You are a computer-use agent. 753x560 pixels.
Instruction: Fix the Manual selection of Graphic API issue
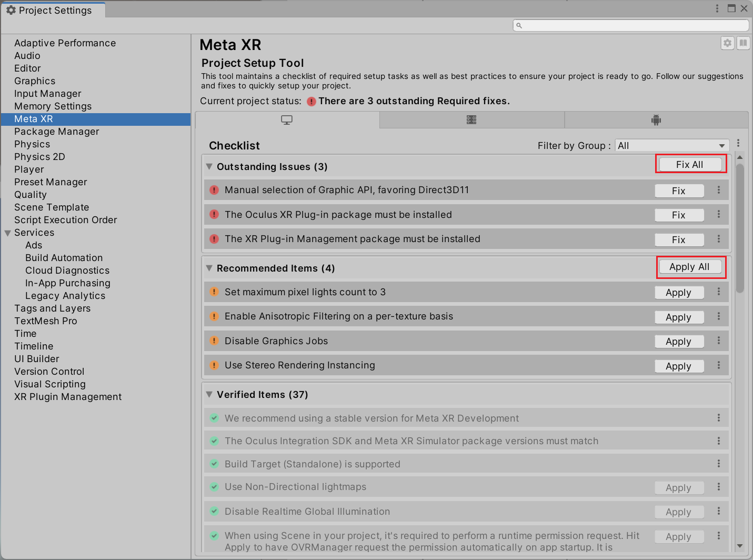pos(679,191)
